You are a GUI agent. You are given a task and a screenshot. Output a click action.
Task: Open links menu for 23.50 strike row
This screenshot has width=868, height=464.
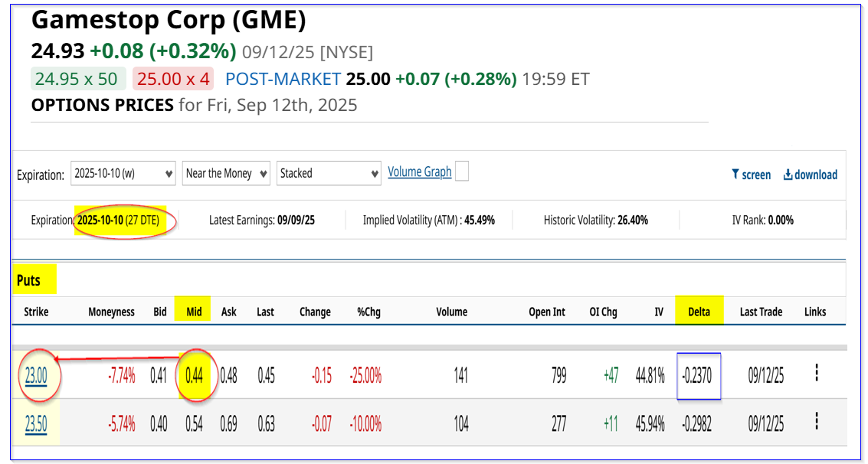click(x=817, y=421)
